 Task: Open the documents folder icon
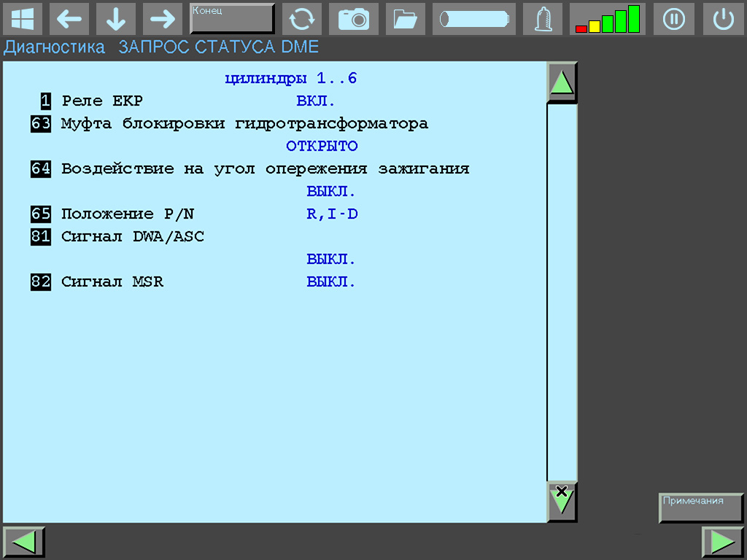(x=405, y=19)
